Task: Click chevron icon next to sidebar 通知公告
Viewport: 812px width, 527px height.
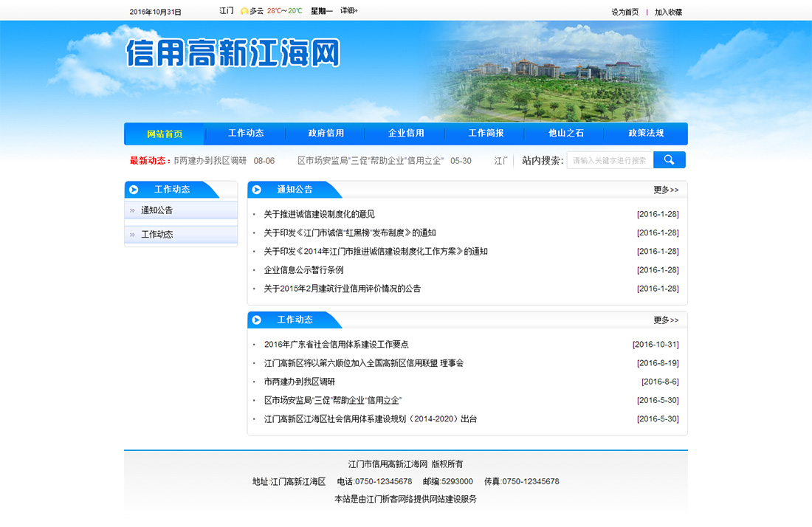Action: pyautogui.click(x=132, y=210)
